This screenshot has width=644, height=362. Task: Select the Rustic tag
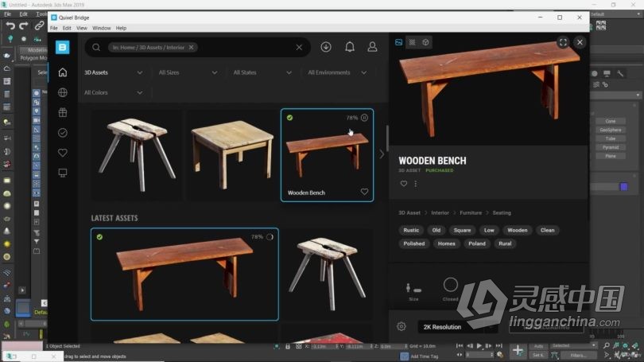coord(411,230)
